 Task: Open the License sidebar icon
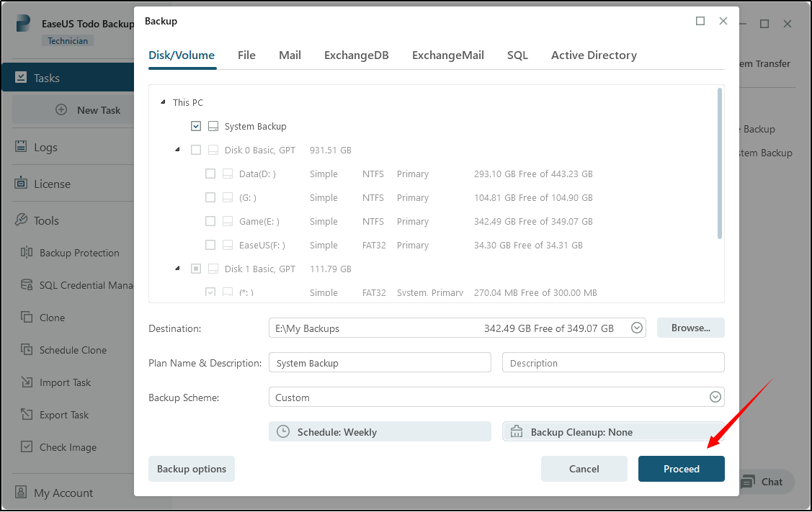(x=21, y=184)
